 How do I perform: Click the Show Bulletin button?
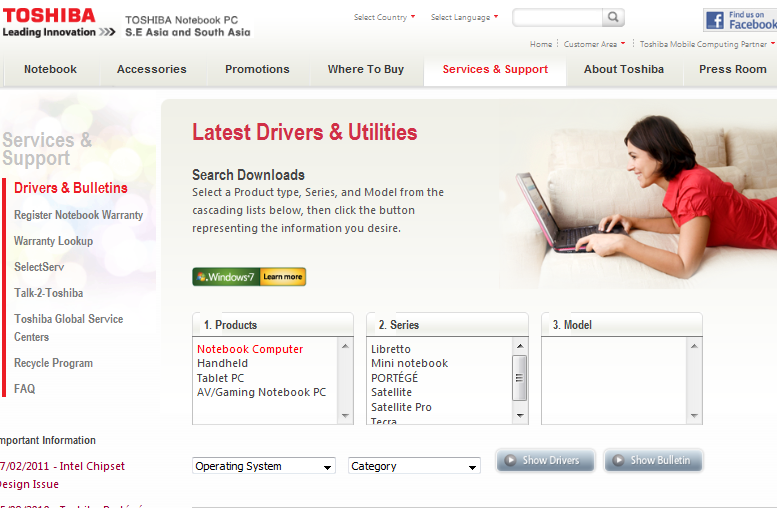pos(653,460)
